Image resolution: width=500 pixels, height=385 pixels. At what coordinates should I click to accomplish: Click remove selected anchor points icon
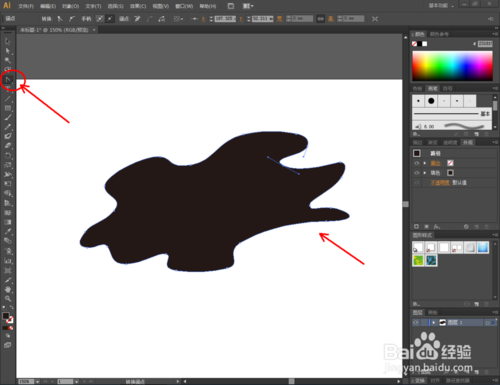pyautogui.click(x=137, y=19)
